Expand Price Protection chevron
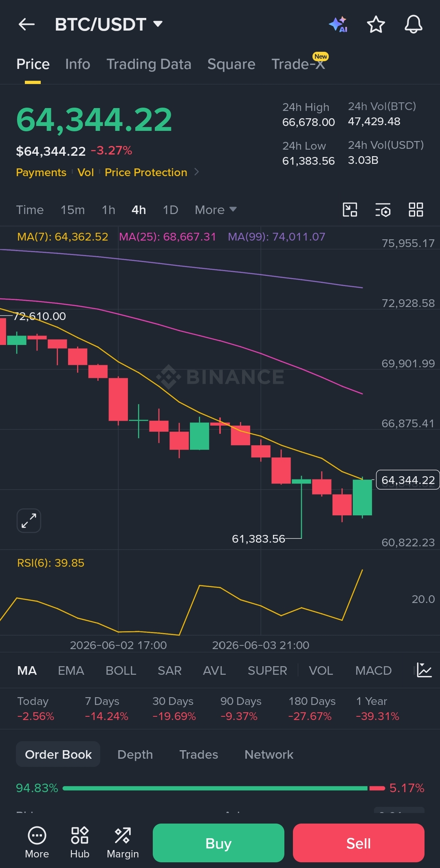This screenshot has height=868, width=440. [197, 172]
